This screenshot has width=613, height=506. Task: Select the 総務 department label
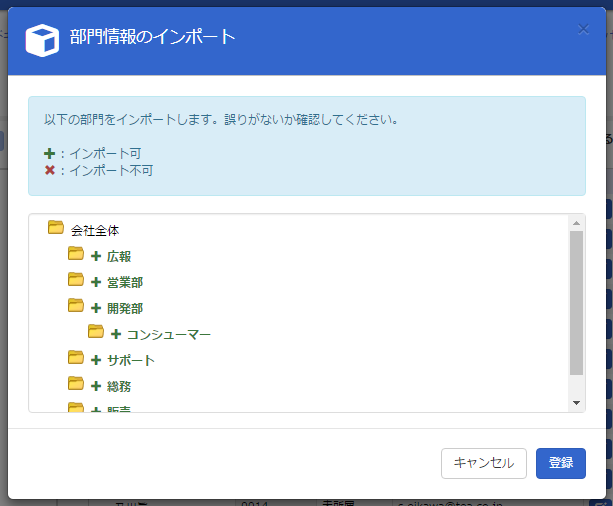click(x=119, y=386)
